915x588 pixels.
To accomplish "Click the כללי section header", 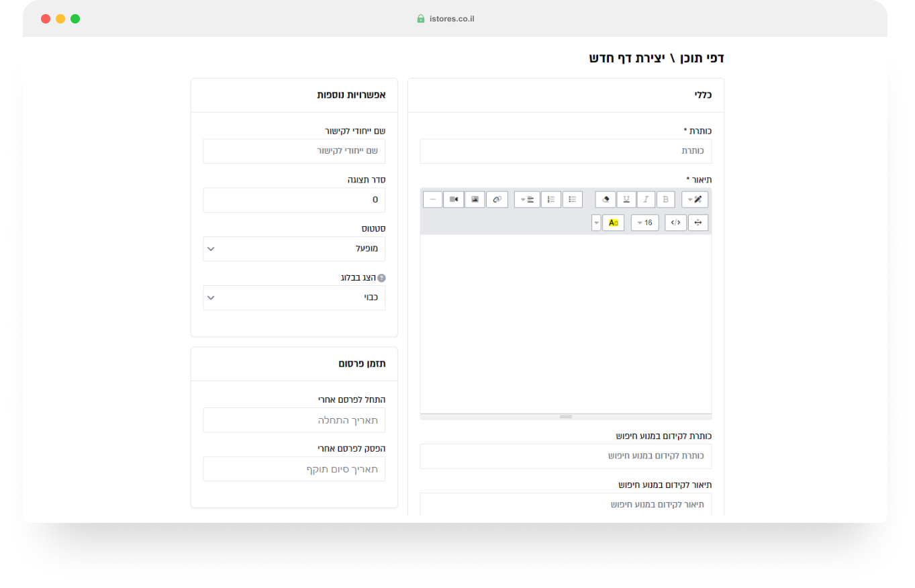I will point(704,95).
